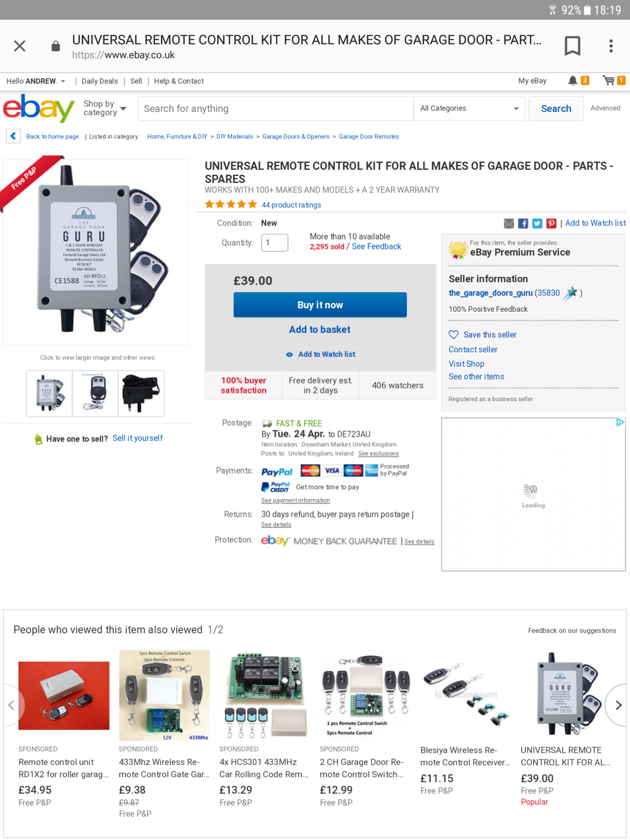Pin this item on Pinterest
This screenshot has width=630, height=840.
pos(551,224)
